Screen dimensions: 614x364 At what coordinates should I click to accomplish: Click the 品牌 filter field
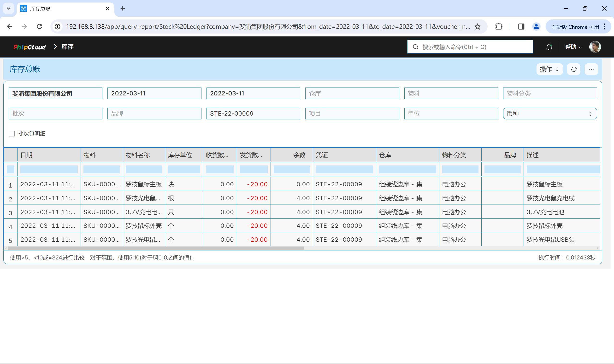pyautogui.click(x=154, y=114)
